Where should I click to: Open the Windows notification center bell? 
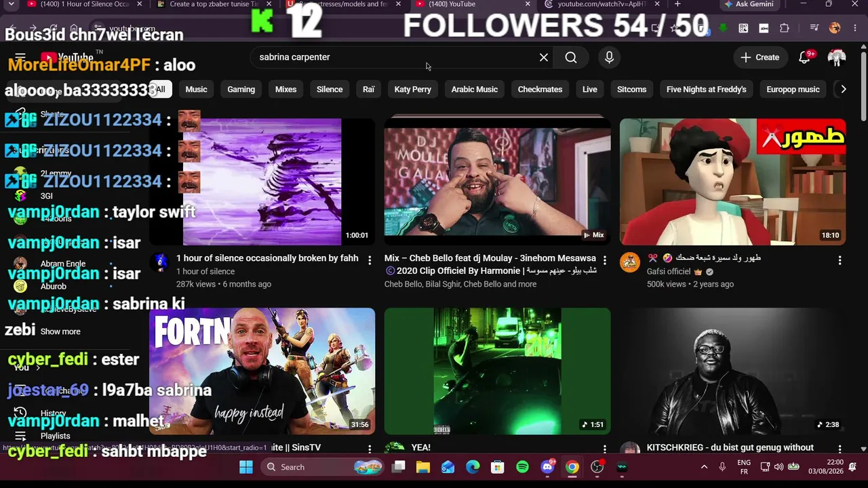pos(852,467)
